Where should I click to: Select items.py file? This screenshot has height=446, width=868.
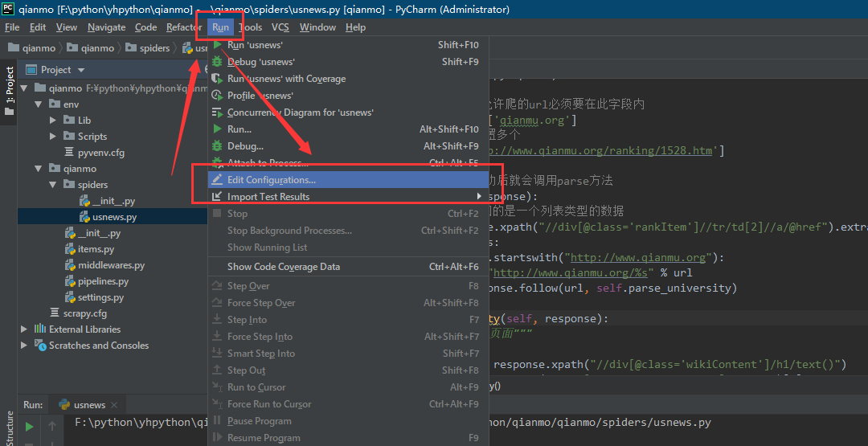(x=96, y=249)
